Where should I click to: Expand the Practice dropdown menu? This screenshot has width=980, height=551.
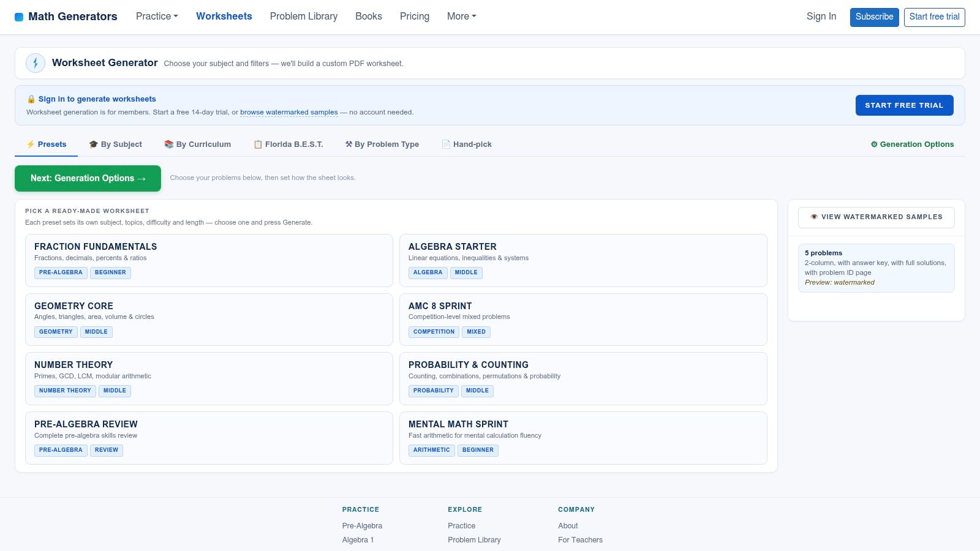coord(157,17)
